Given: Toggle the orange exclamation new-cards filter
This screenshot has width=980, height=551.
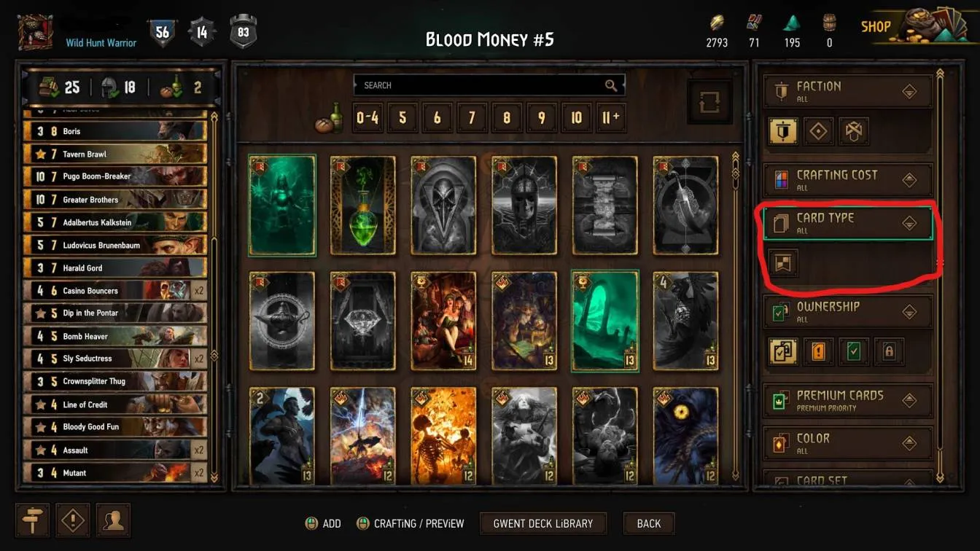Looking at the screenshot, I should point(818,352).
